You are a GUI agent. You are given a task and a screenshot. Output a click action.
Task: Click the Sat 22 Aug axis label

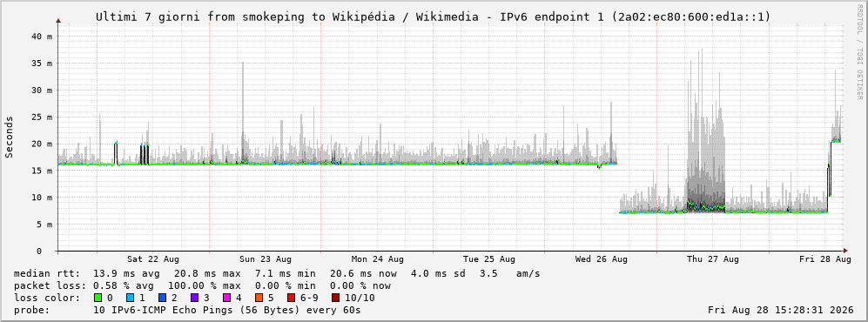(152, 259)
